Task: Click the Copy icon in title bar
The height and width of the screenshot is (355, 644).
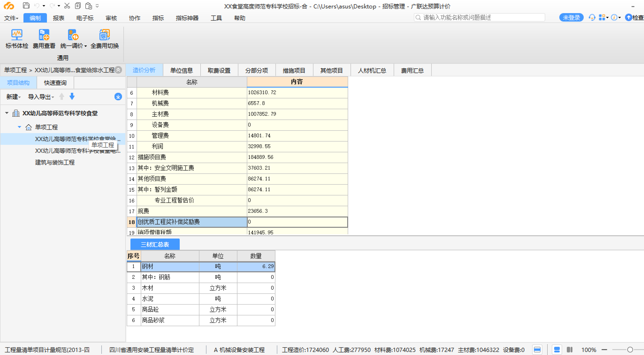Action: point(78,5)
